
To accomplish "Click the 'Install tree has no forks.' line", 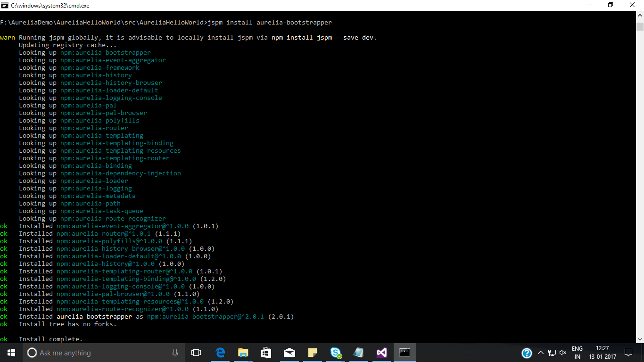I will 68,324.
